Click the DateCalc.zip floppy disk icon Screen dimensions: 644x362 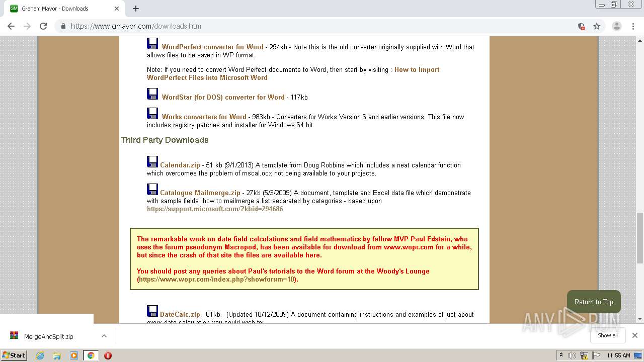(152, 311)
